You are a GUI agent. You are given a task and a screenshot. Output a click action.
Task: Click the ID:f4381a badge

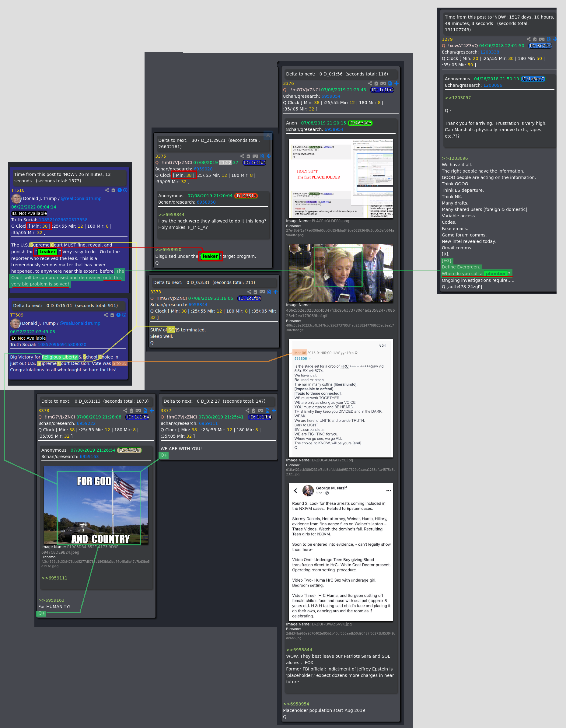point(246,196)
